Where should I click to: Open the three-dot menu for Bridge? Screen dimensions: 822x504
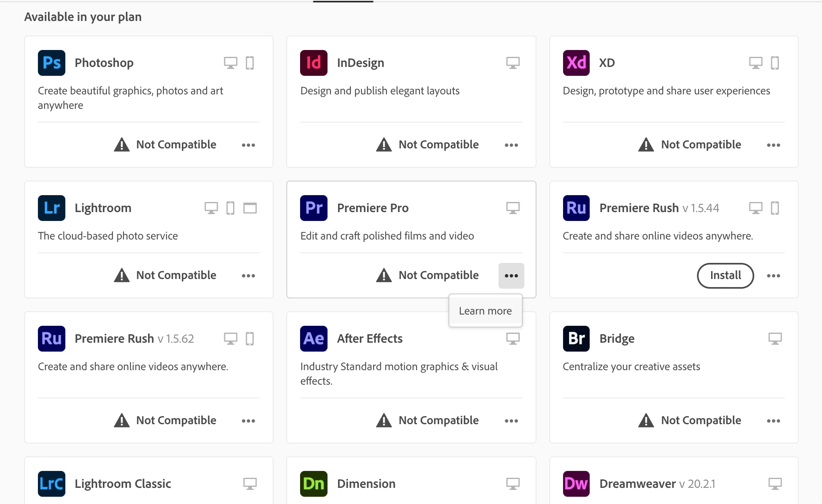pyautogui.click(x=773, y=421)
